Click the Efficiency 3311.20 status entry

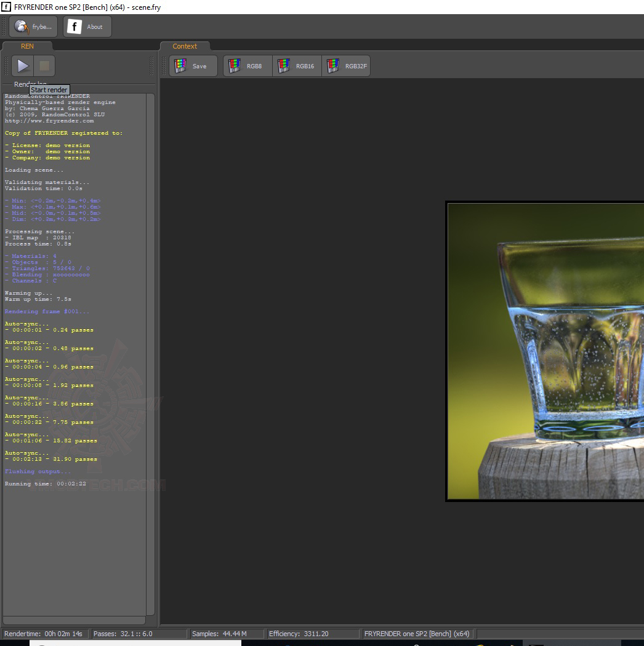click(313, 634)
